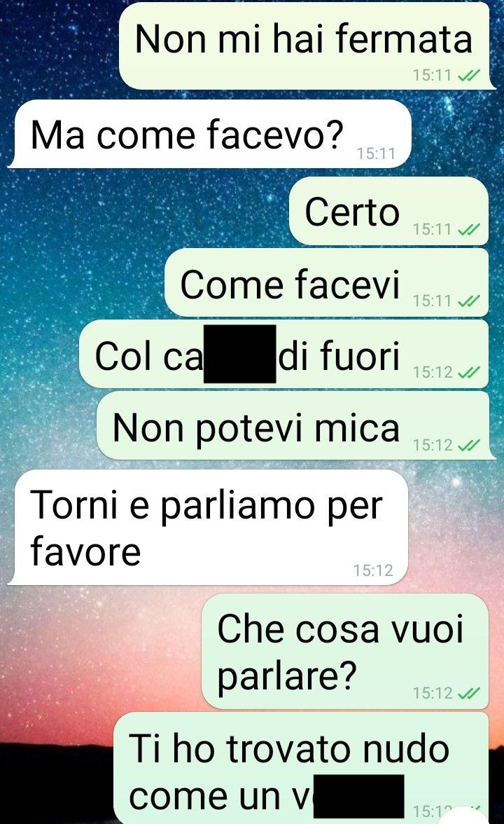This screenshot has width=504, height=824.
Task: Select the 'Ma come facevo?' received message
Action: coord(210,135)
